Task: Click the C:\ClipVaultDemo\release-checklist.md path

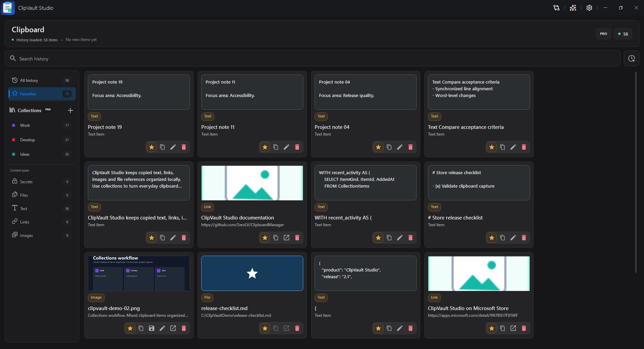Action: point(236,315)
